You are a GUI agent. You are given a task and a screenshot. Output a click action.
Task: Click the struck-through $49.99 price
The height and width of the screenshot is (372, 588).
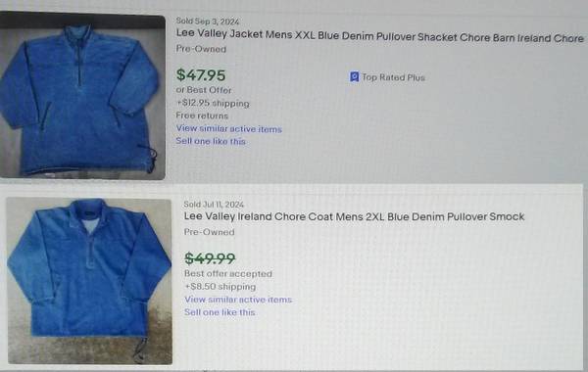point(210,258)
